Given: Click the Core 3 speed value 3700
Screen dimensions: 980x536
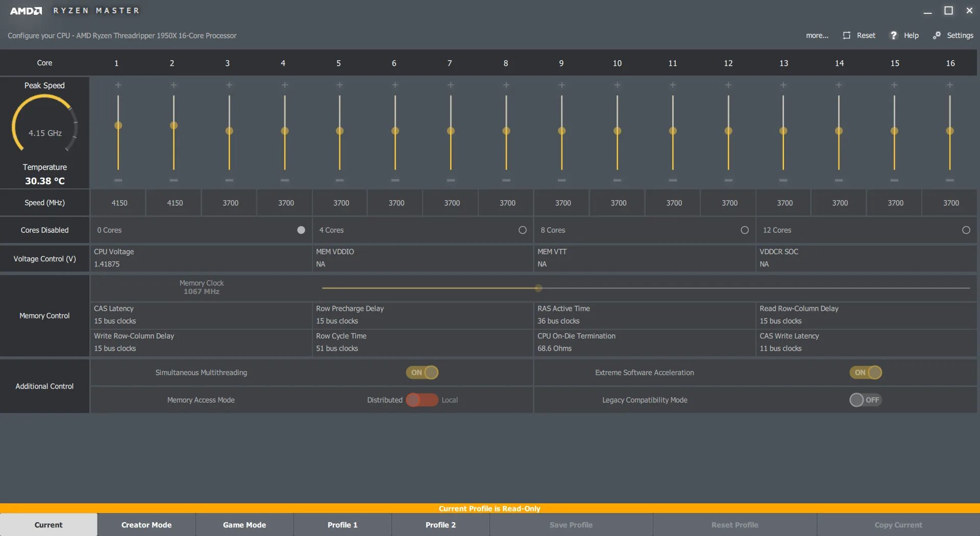Looking at the screenshot, I should [230, 203].
